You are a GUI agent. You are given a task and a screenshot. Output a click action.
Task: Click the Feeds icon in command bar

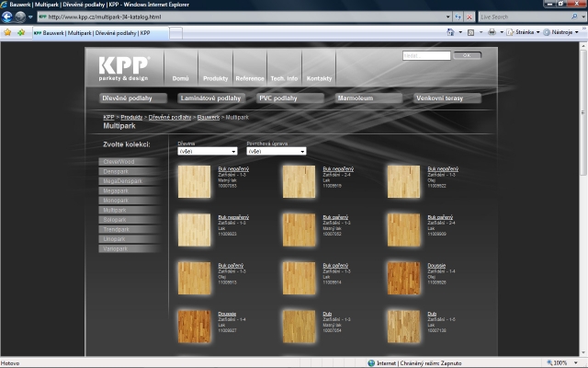pyautogui.click(x=471, y=32)
